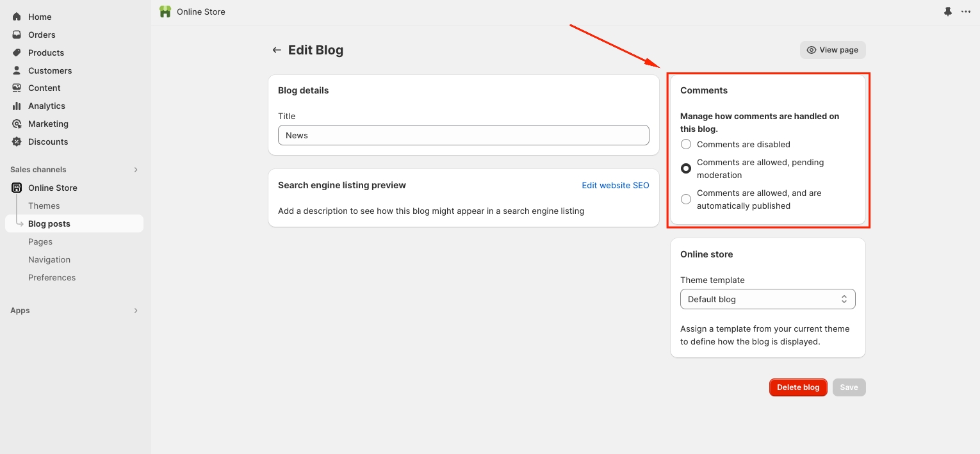Go to Navigation under Online Store

49,259
